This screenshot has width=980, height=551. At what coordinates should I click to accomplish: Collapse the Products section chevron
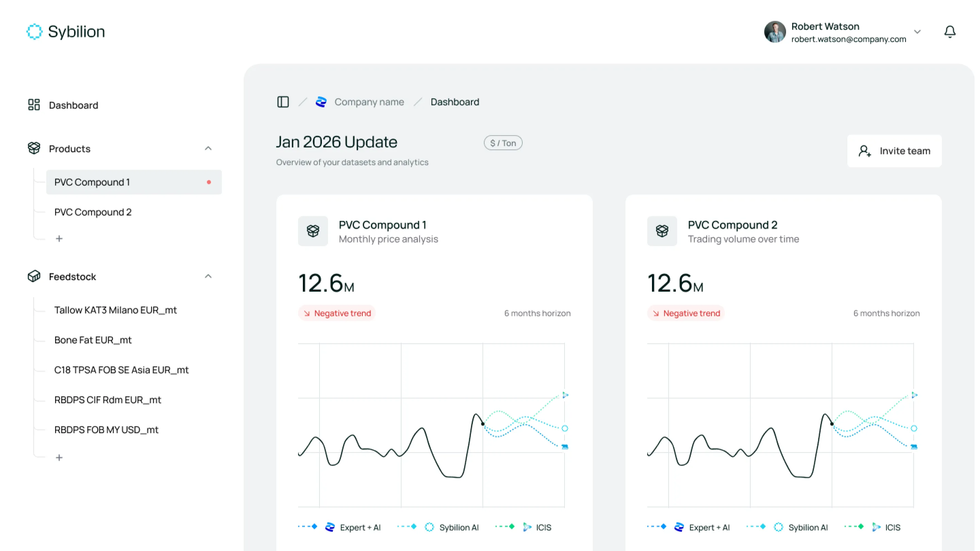208,148
